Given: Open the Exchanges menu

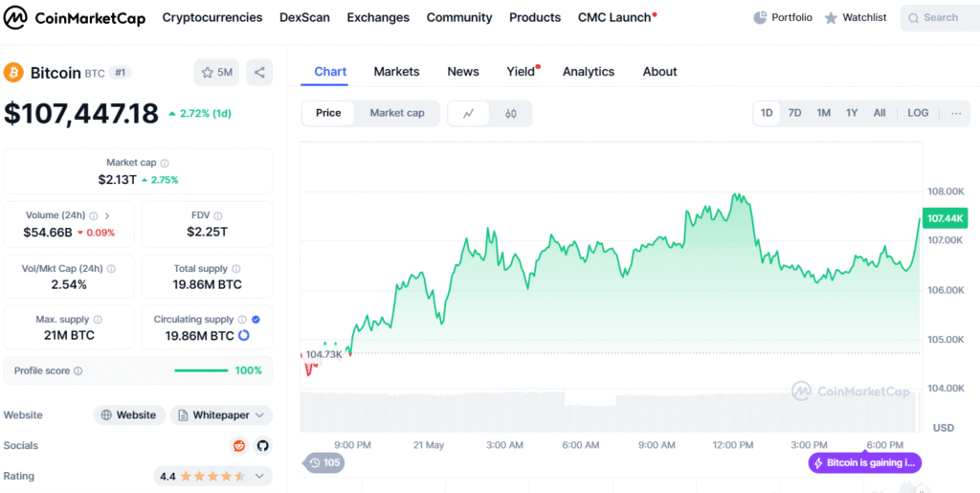Looking at the screenshot, I should coord(378,17).
